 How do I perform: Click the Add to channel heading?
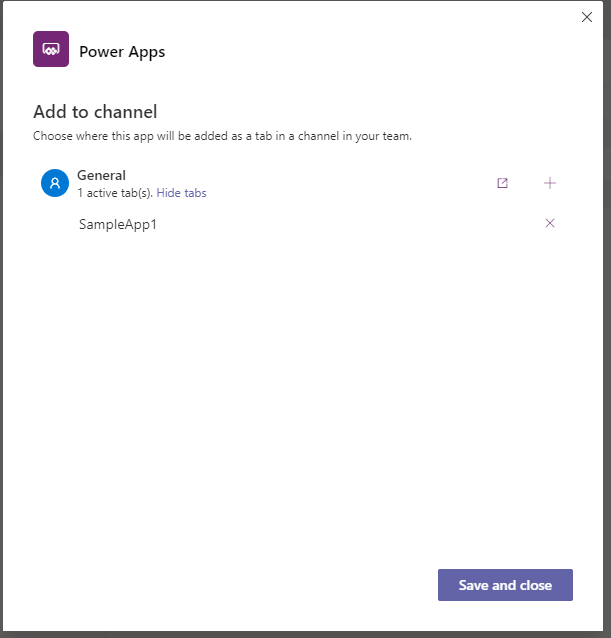pyautogui.click(x=95, y=112)
